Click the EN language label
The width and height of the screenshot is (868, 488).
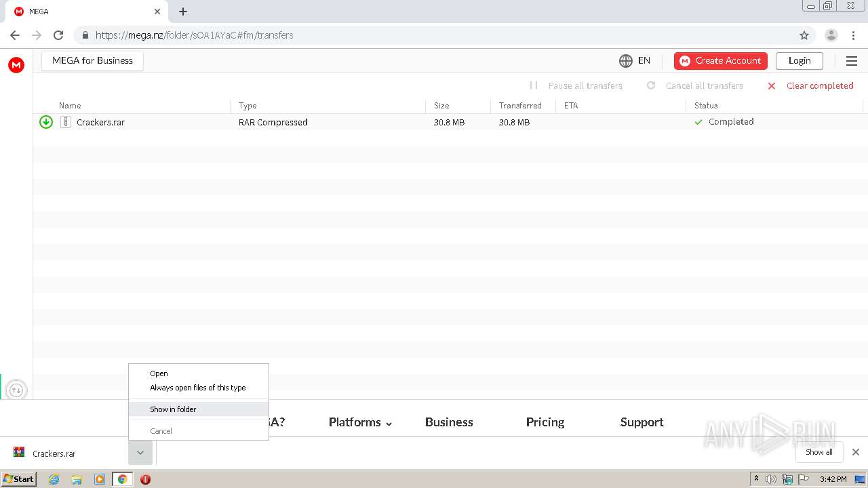pyautogui.click(x=644, y=60)
